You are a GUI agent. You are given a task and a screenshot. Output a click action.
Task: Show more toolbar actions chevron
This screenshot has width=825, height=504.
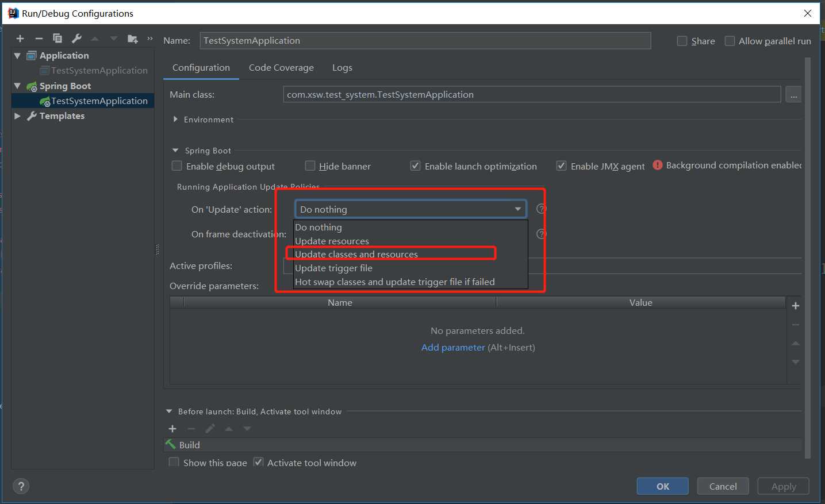click(x=150, y=39)
